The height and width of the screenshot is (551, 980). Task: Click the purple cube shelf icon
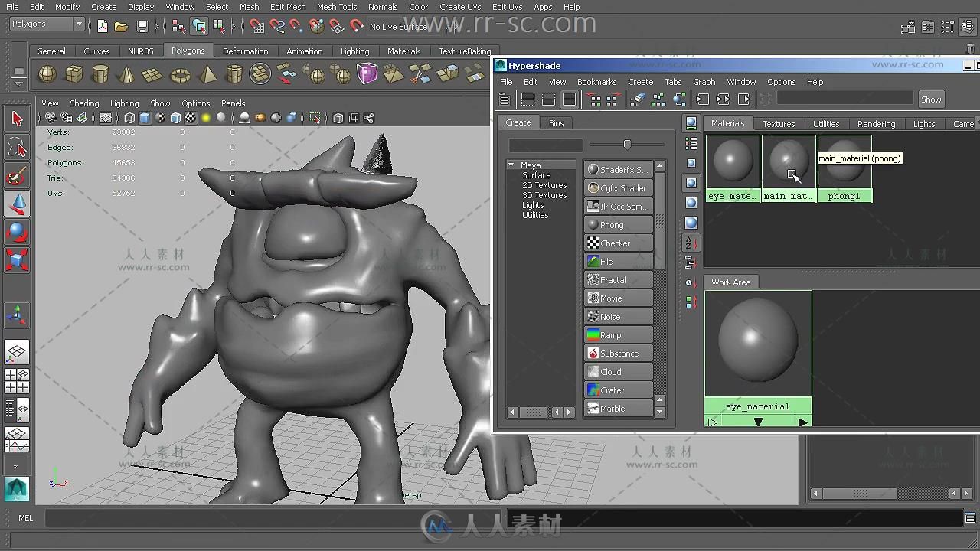tap(367, 75)
